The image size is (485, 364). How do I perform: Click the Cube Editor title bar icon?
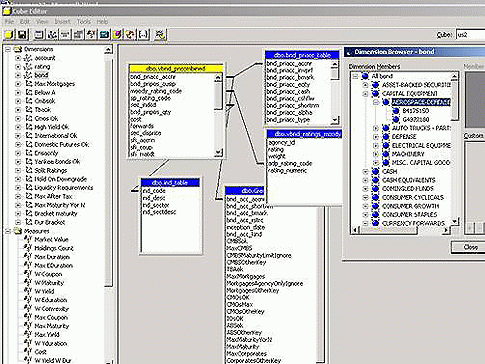coord(7,11)
